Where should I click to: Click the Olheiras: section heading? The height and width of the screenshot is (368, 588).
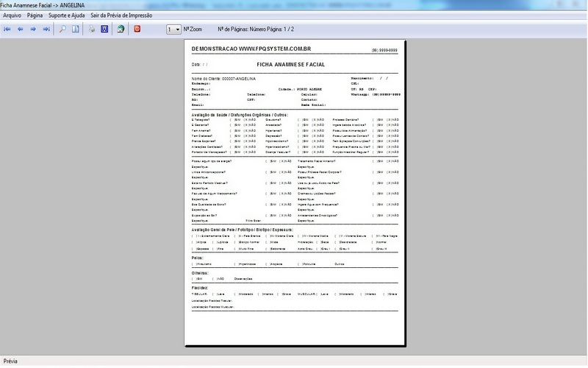tap(200, 273)
